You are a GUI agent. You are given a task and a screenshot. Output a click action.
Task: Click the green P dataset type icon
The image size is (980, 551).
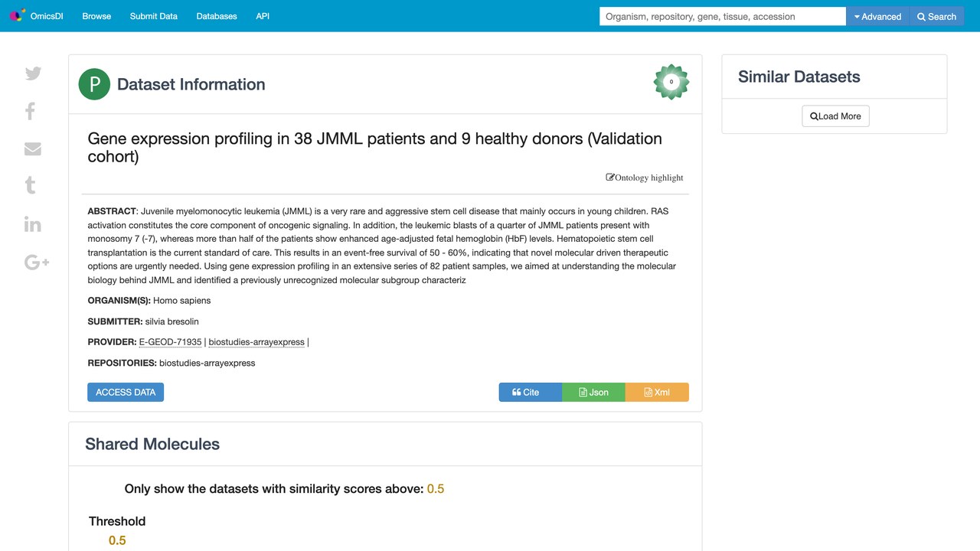click(95, 84)
